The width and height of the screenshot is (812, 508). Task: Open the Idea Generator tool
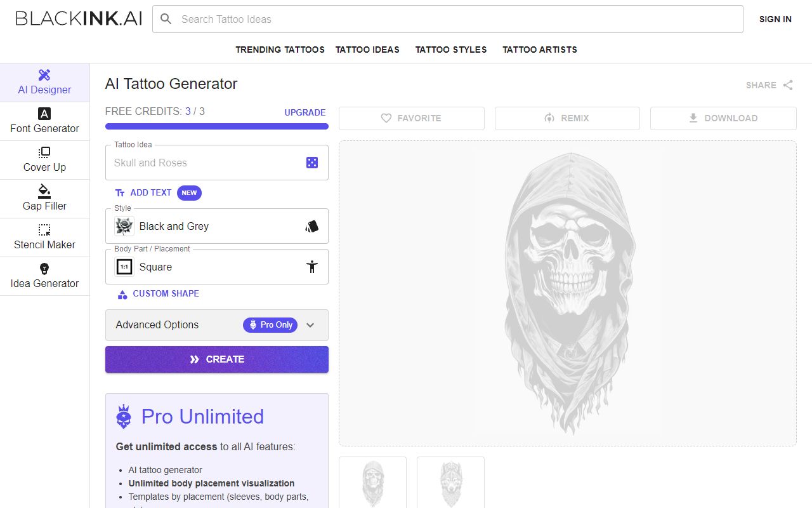click(x=44, y=276)
